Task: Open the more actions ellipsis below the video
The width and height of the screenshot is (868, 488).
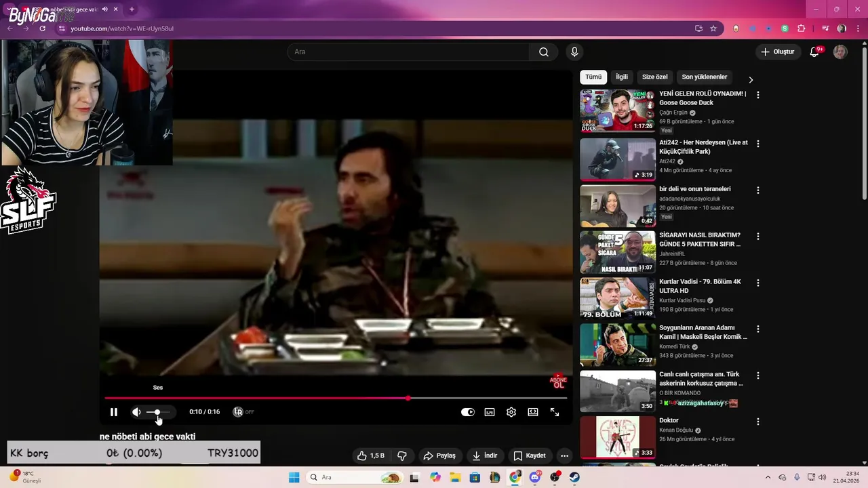Action: pyautogui.click(x=564, y=455)
